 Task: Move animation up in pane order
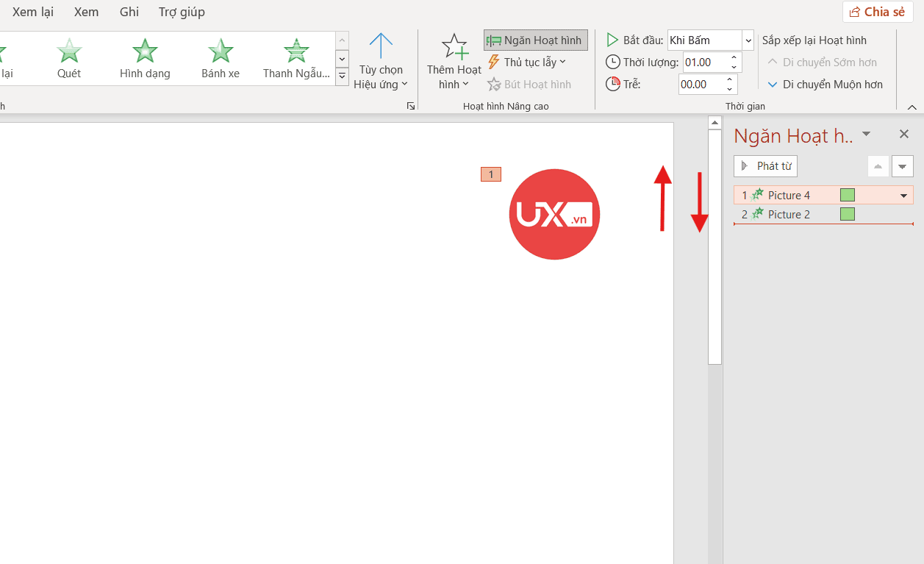tap(878, 166)
